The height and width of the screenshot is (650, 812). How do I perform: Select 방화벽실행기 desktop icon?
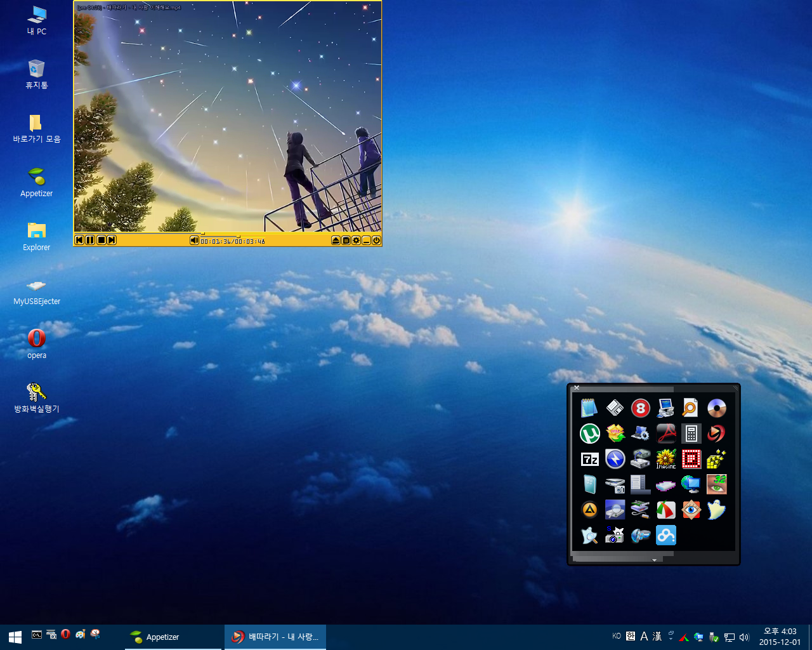[36, 397]
